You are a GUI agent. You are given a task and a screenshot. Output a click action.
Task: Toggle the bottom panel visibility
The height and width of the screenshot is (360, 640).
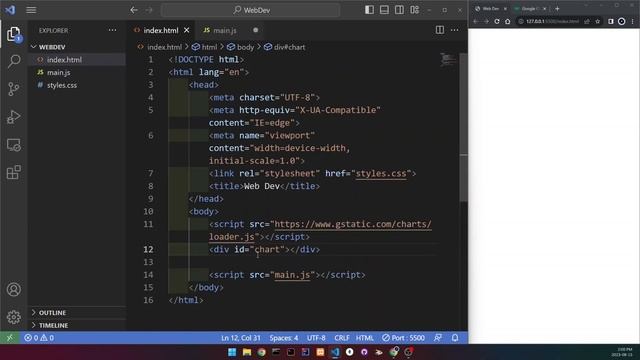[384, 10]
